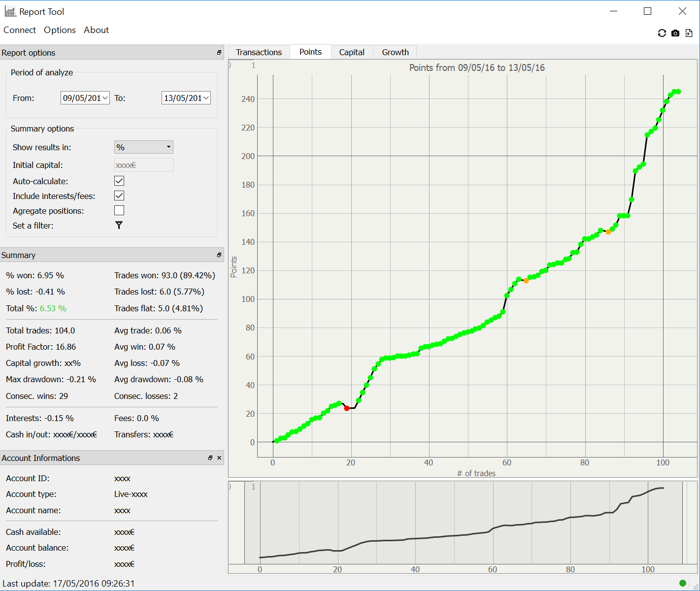This screenshot has height=591, width=700.
Task: Click the orange flat trade point near trade 65
Action: [x=526, y=281]
